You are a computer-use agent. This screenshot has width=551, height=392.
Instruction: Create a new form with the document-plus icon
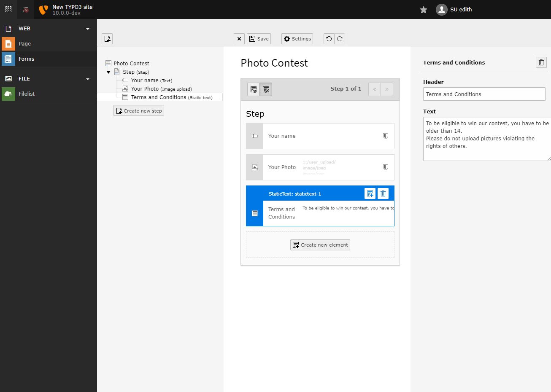click(107, 38)
